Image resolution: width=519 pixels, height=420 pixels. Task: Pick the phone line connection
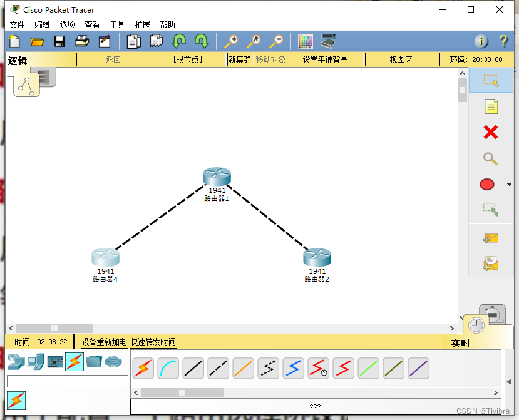click(x=269, y=368)
